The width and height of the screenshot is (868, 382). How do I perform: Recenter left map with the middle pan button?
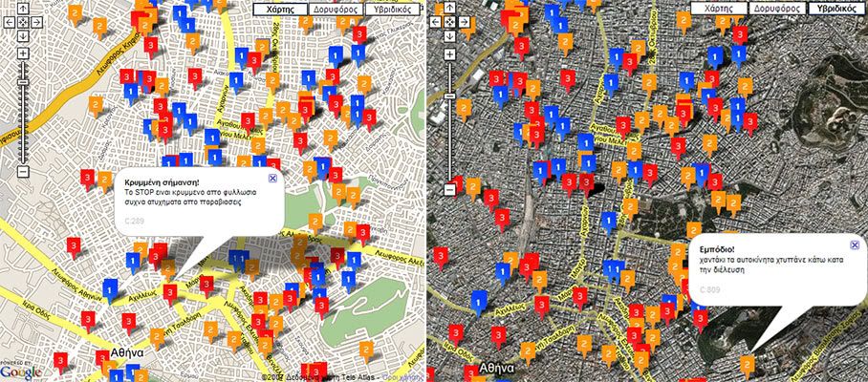23,23
